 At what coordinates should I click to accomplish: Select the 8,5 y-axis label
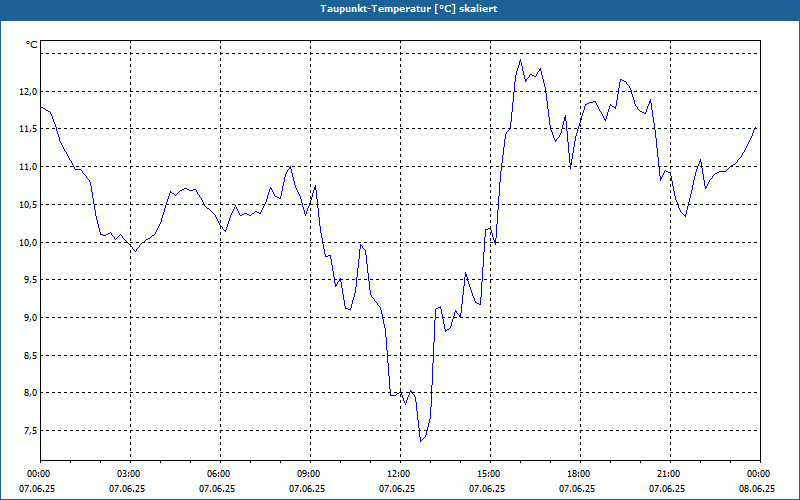pos(29,355)
